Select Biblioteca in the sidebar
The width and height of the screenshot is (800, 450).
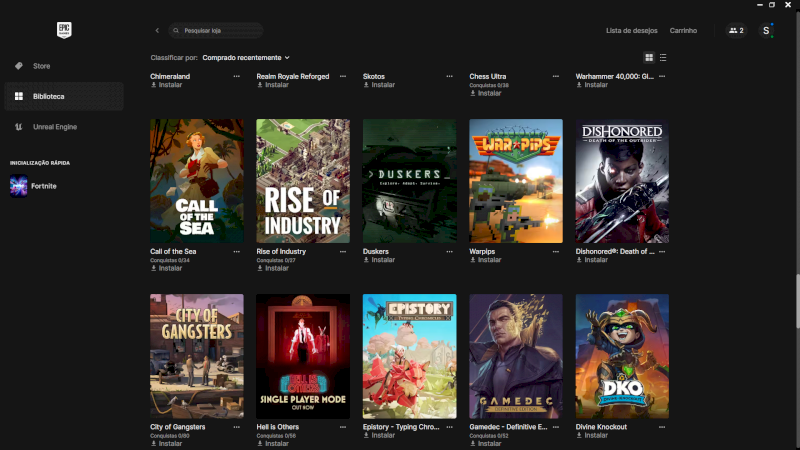(47, 96)
